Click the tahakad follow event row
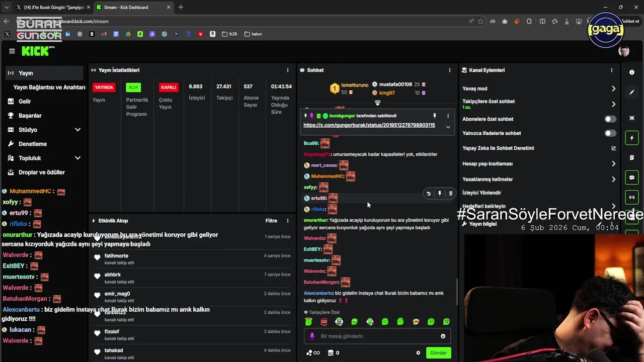Screen dimensions: 644x362 pyautogui.click(x=191, y=353)
